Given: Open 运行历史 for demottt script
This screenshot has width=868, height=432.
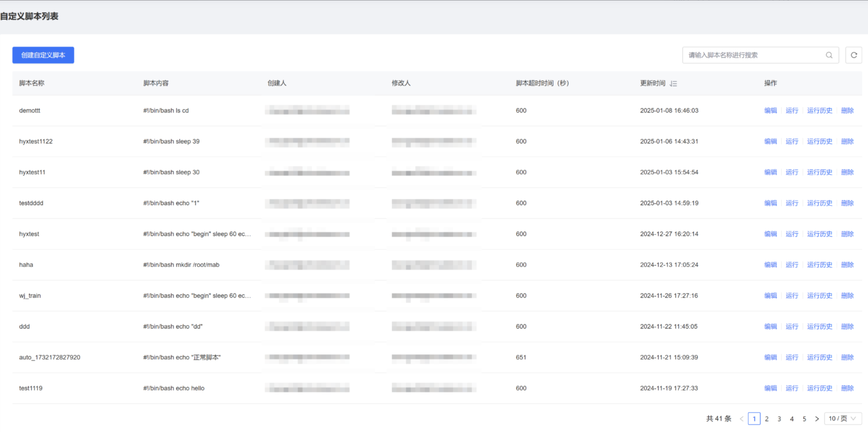Looking at the screenshot, I should point(820,110).
